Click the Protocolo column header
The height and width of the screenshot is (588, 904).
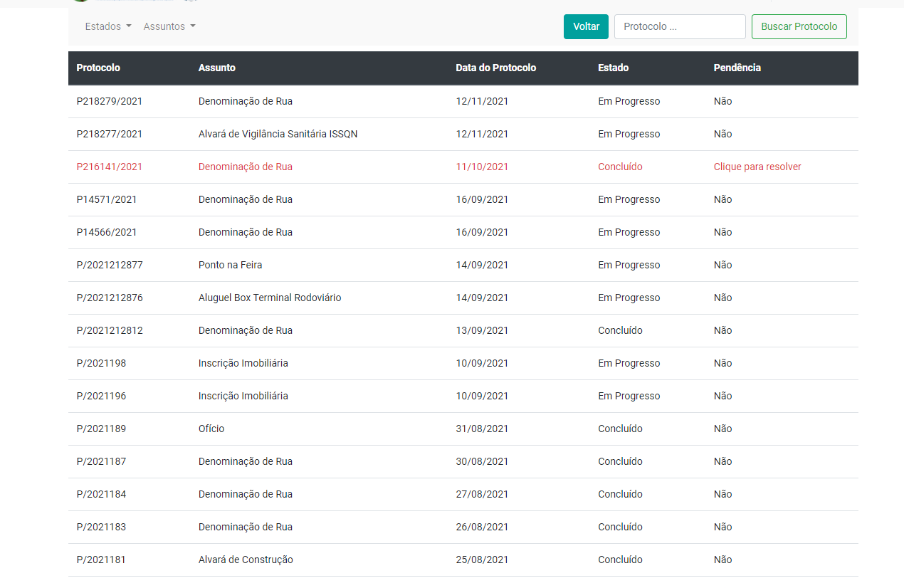pos(98,68)
